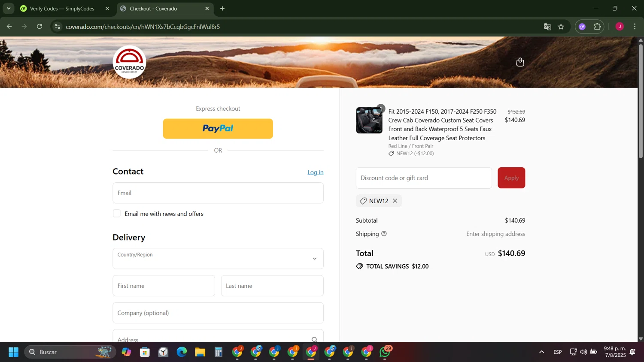Click the Total USD $140.69 amount
This screenshot has width=644, height=362.
(505, 253)
